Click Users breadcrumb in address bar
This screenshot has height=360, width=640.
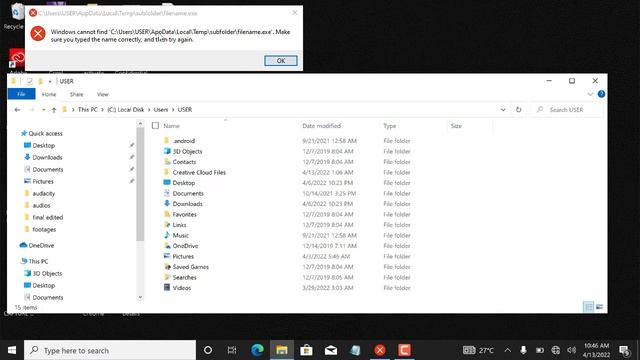161,110
